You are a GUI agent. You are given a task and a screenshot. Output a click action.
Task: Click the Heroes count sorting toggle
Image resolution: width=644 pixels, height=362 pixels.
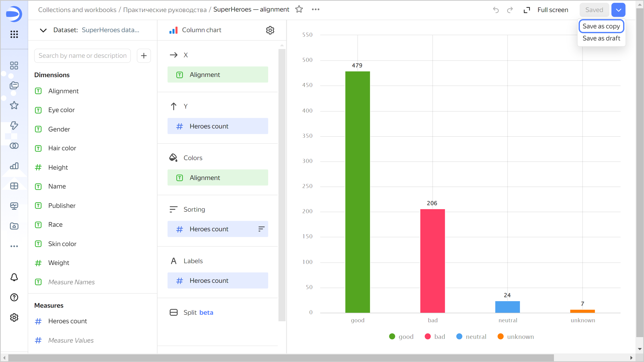point(261,229)
